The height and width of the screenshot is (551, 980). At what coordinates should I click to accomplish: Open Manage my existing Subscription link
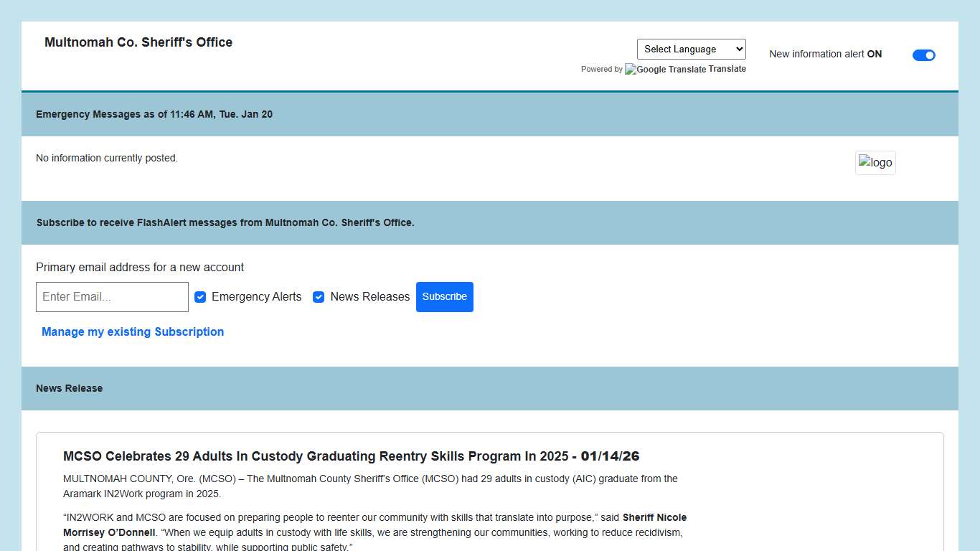point(133,331)
